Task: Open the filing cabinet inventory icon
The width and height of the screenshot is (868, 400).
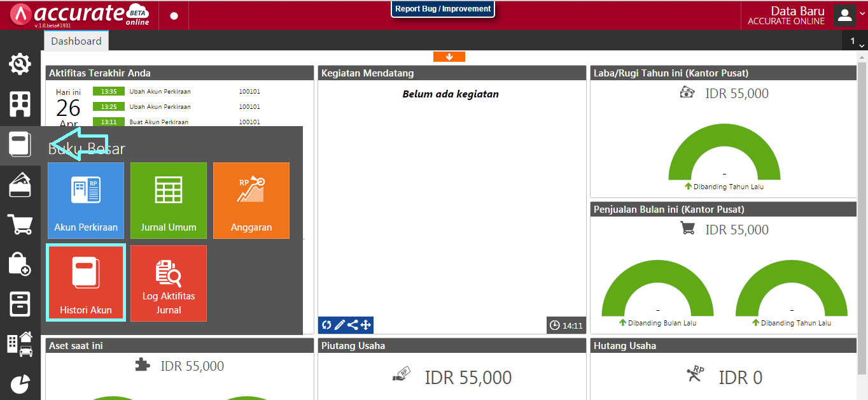Action: [20, 304]
